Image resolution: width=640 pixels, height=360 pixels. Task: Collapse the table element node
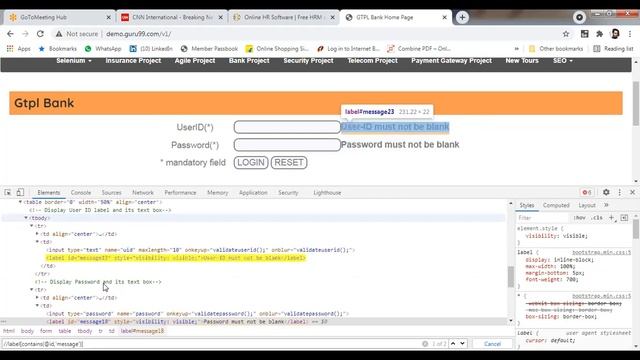[20, 202]
